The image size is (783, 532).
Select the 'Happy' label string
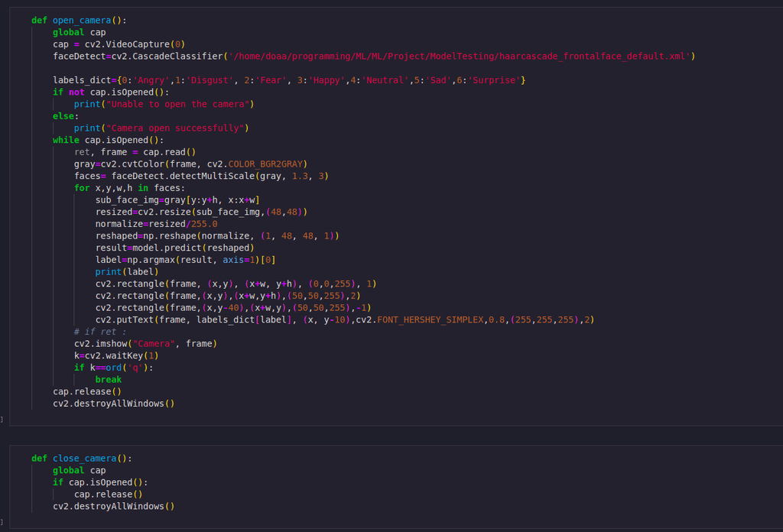pyautogui.click(x=326, y=80)
